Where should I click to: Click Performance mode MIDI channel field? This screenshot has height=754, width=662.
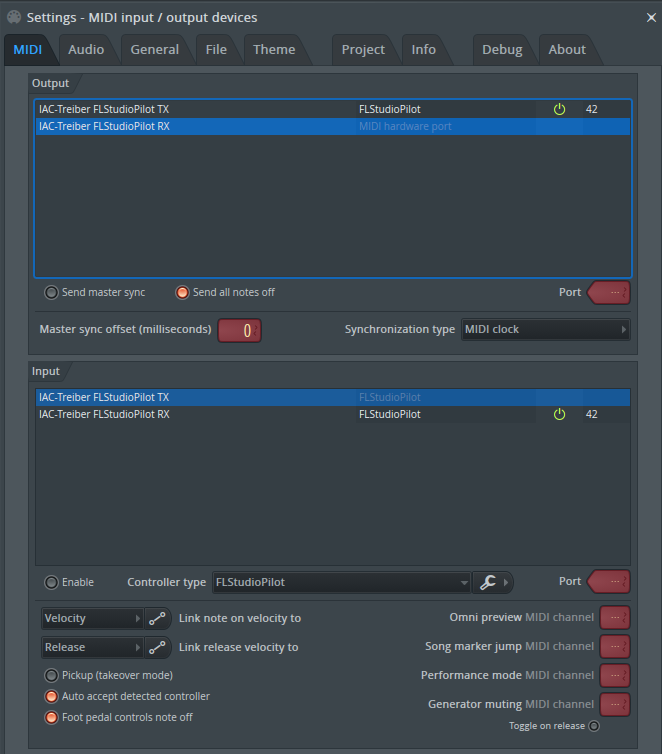tap(615, 676)
